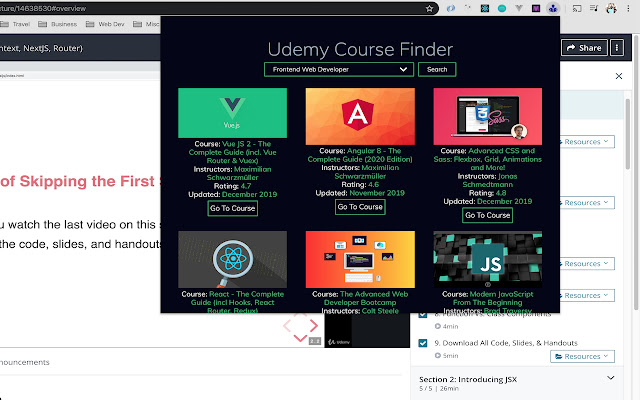640x400 pixels.
Task: Close the course content sidebar with X
Action: click(x=619, y=76)
